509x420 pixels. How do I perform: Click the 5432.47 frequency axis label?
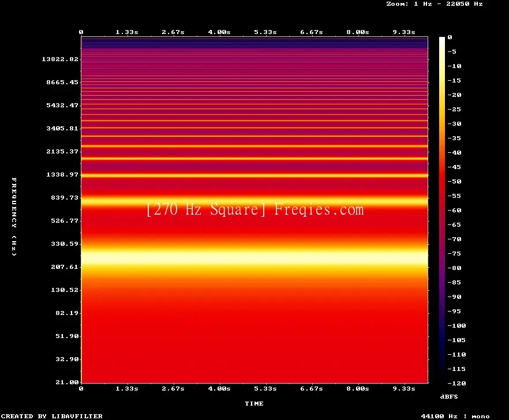[x=62, y=105]
